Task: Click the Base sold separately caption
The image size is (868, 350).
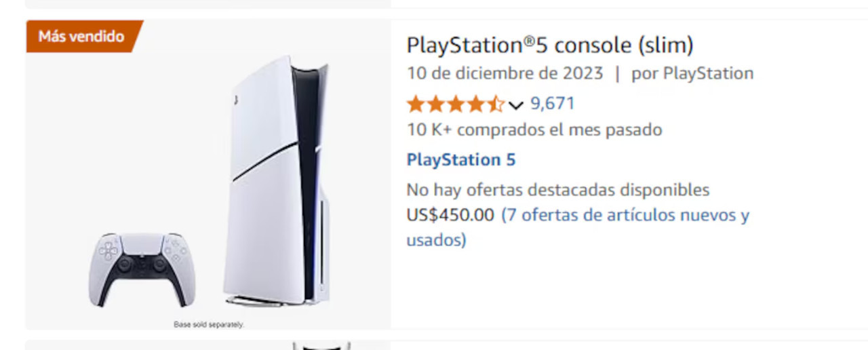Action: (209, 325)
